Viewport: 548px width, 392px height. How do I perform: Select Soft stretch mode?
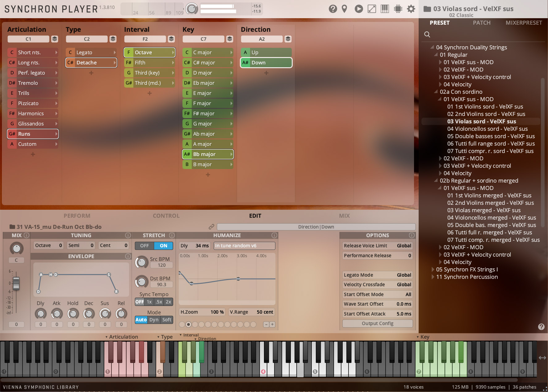(x=167, y=320)
